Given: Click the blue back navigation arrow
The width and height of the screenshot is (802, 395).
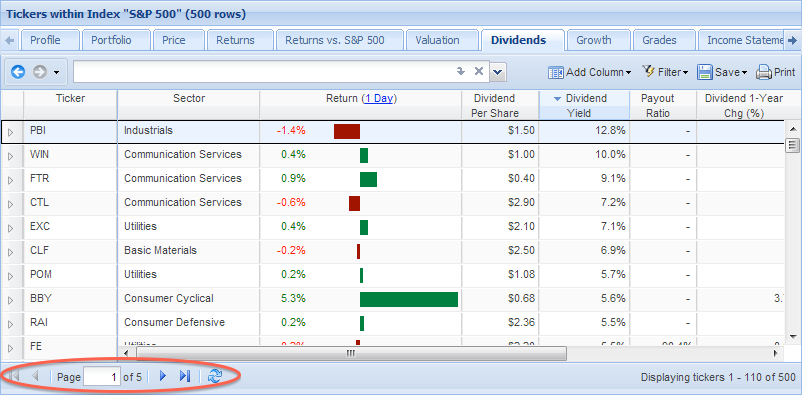Looking at the screenshot, I should [x=18, y=72].
